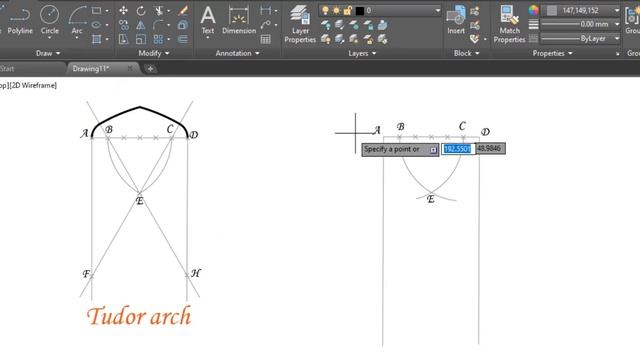The height and width of the screenshot is (360, 640).
Task: Click the Insert block button
Action: (456, 20)
